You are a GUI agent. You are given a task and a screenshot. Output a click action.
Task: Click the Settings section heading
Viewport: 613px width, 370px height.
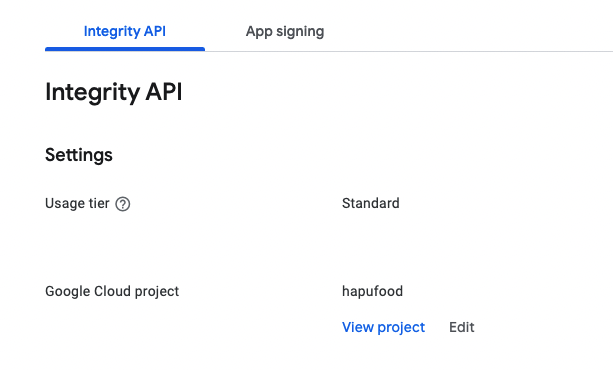click(79, 155)
